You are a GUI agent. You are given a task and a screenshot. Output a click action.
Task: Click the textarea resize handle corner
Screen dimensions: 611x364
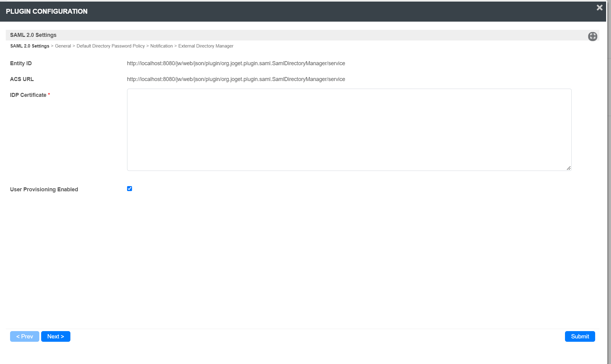[569, 168]
